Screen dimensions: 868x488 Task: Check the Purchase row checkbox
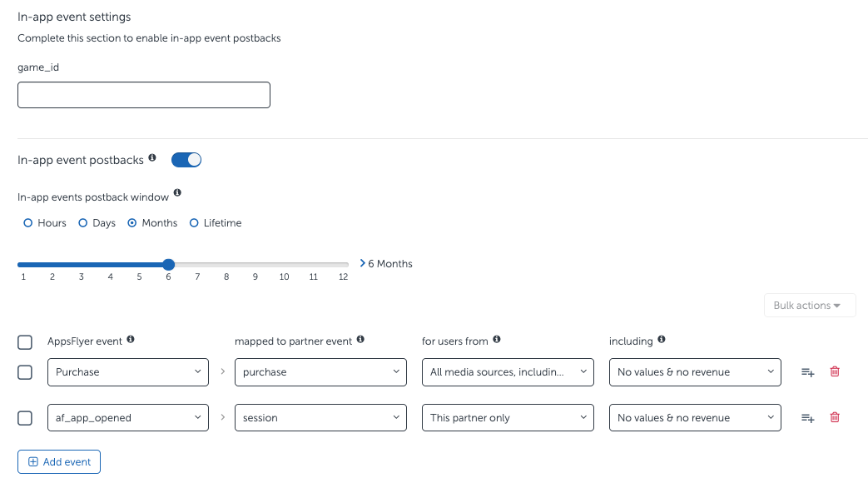tap(25, 372)
